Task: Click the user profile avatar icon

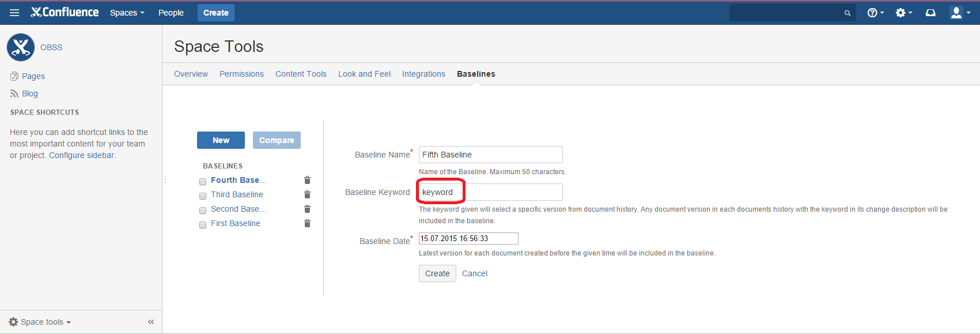Action: tap(958, 13)
